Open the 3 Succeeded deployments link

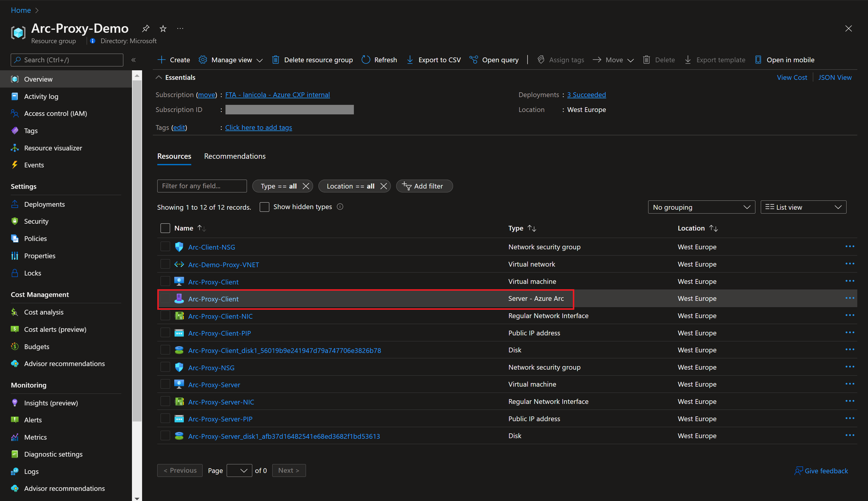pyautogui.click(x=586, y=95)
